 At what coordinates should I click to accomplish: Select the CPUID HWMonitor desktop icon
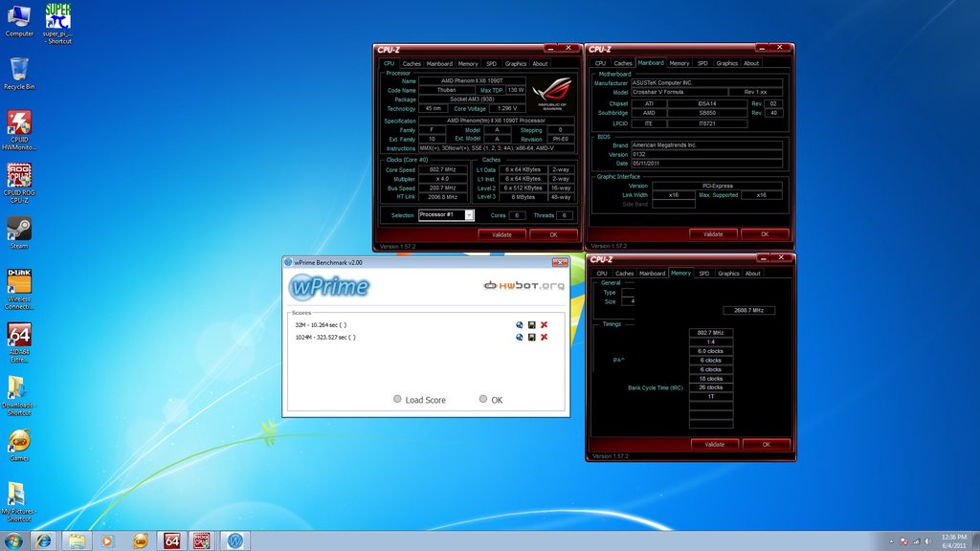(x=19, y=130)
